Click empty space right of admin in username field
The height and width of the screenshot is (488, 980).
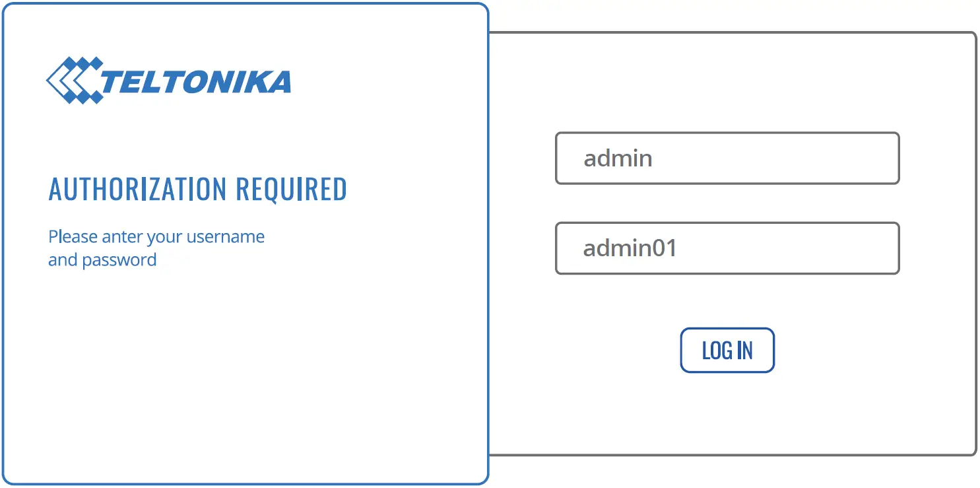792,158
